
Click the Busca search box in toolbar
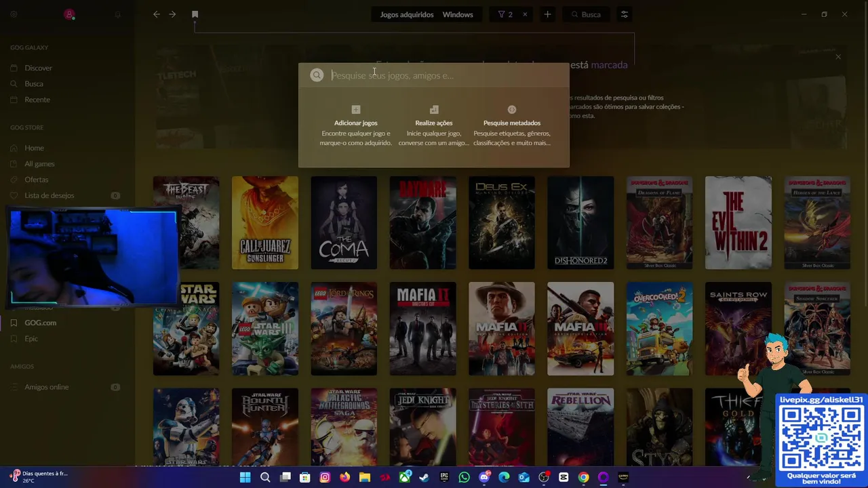[x=587, y=14]
